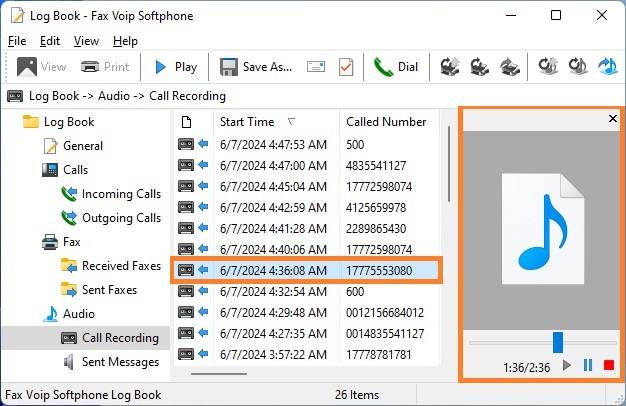Click the first fax icon after Dial

pos(450,66)
